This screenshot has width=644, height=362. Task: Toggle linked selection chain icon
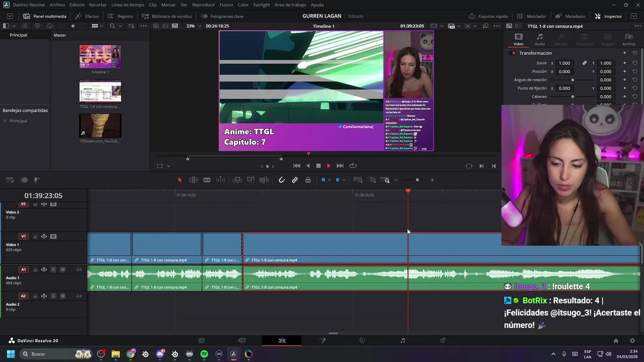click(295, 180)
